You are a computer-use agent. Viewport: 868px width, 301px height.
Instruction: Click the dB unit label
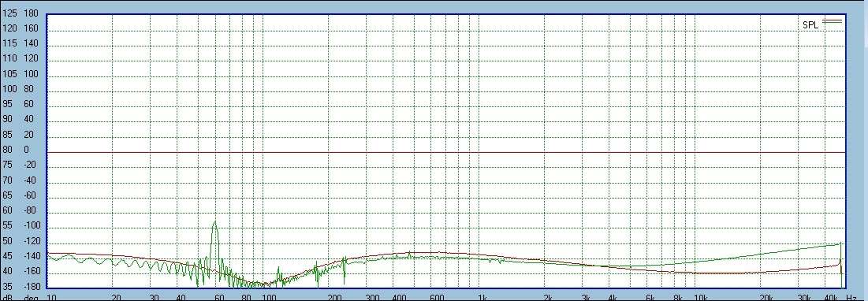(x=8, y=297)
